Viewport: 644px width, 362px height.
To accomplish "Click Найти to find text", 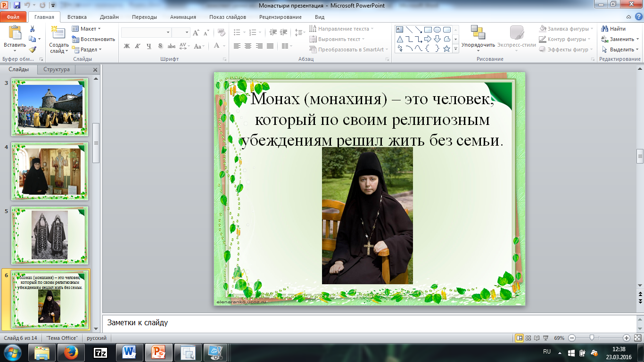I will point(614,29).
